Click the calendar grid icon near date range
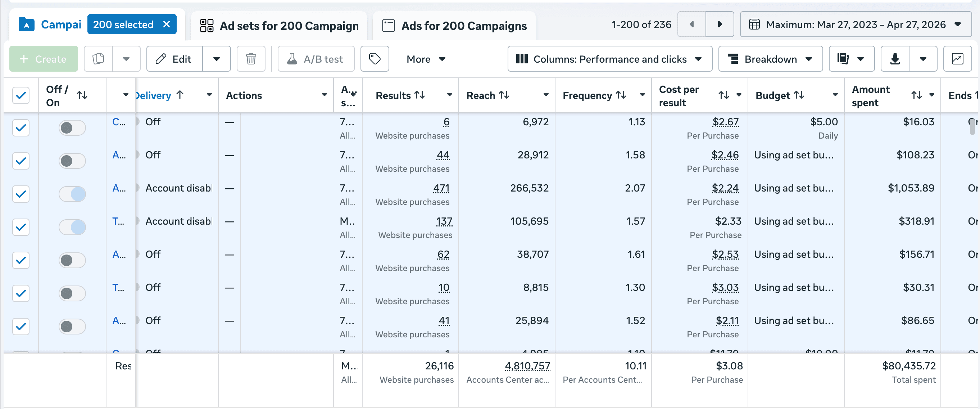 (x=755, y=24)
